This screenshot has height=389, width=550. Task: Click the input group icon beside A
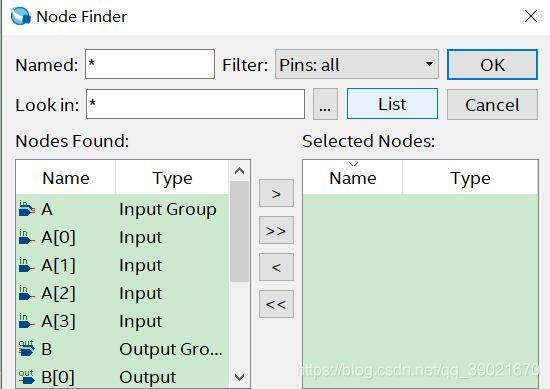point(27,209)
